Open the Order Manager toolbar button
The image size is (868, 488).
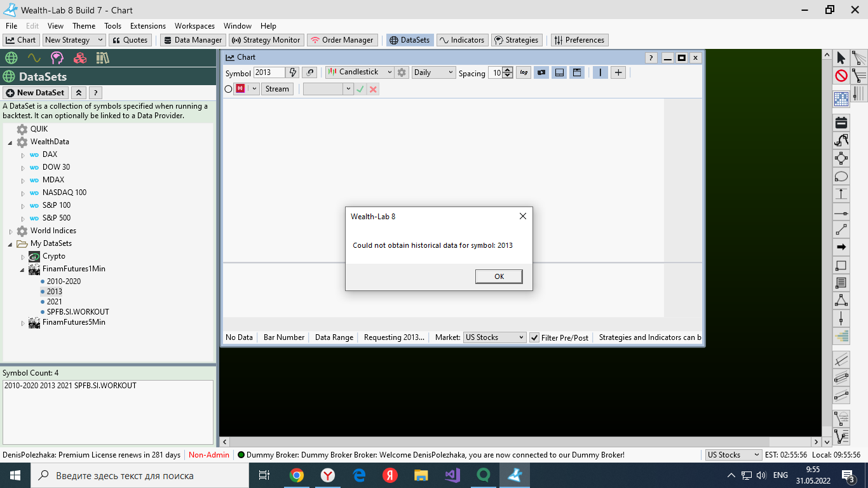point(342,40)
